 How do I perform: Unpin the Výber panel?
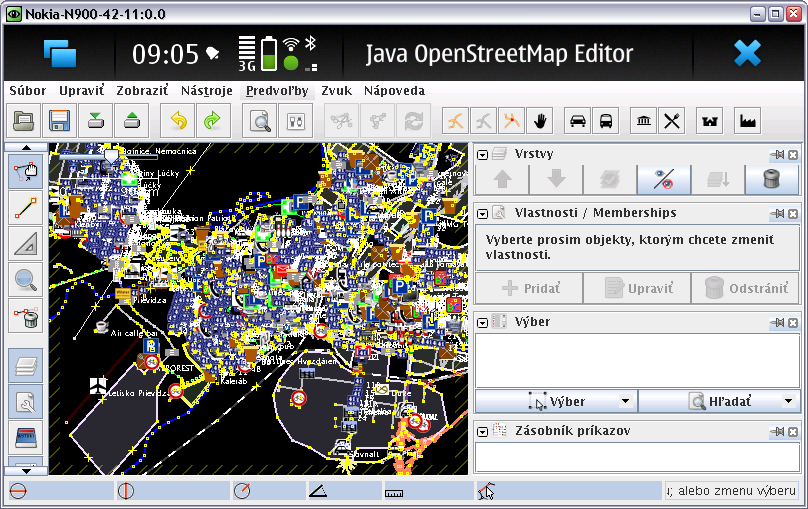click(778, 323)
